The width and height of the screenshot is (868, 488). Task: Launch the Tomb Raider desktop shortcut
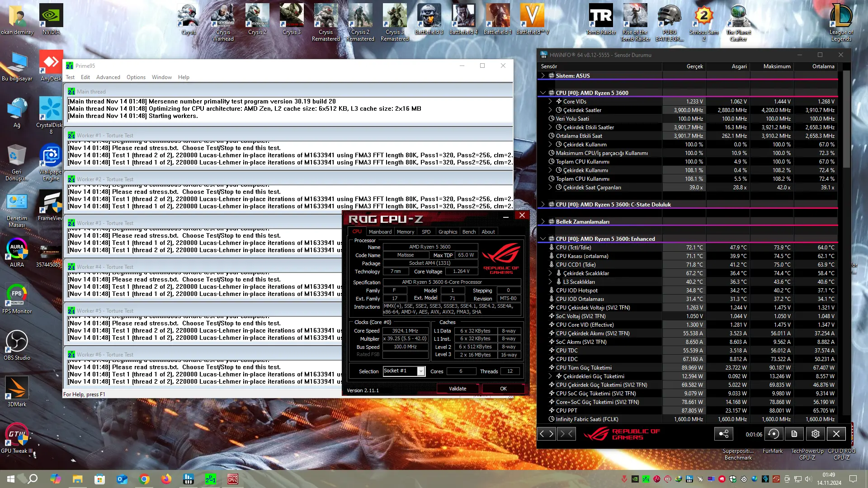coord(601,19)
